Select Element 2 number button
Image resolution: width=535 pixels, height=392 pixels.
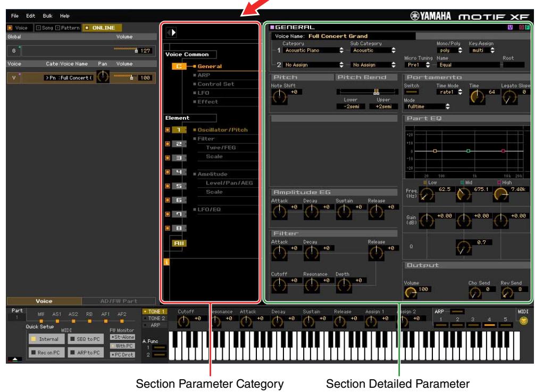[179, 144]
